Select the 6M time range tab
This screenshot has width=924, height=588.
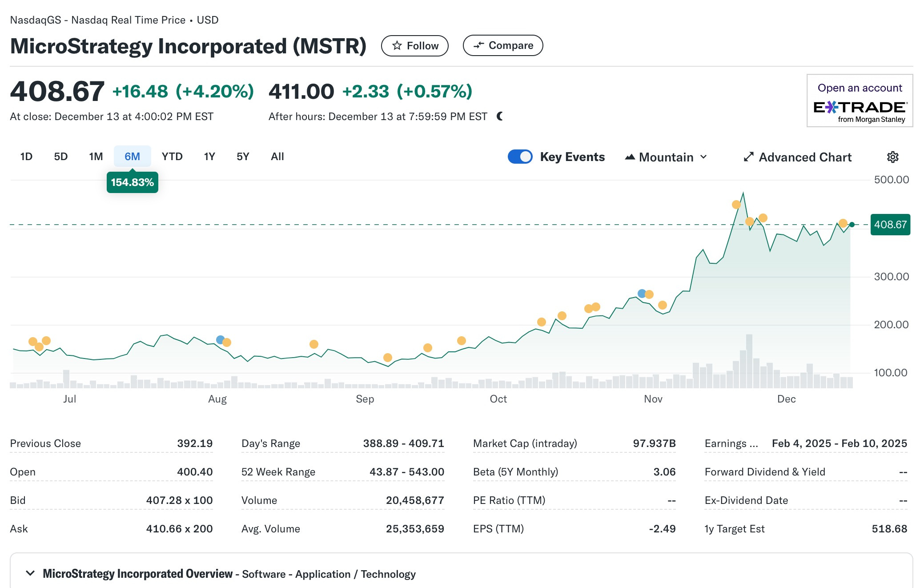click(x=132, y=157)
